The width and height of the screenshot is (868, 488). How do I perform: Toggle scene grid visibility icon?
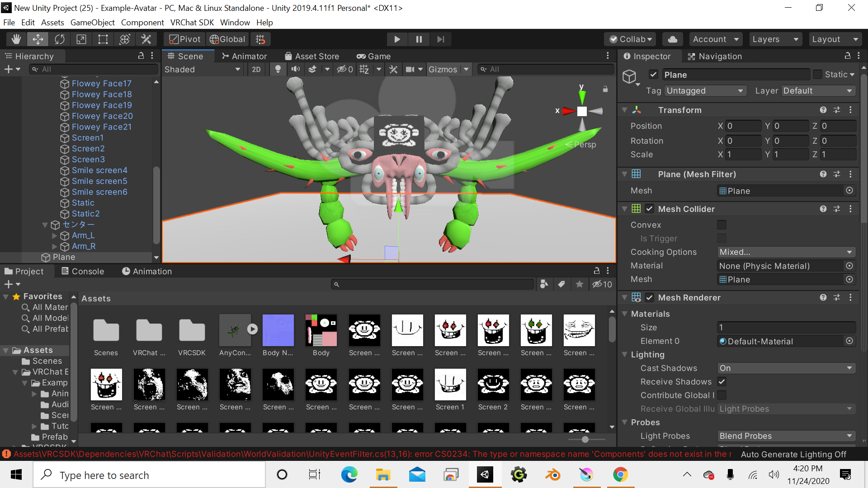364,69
